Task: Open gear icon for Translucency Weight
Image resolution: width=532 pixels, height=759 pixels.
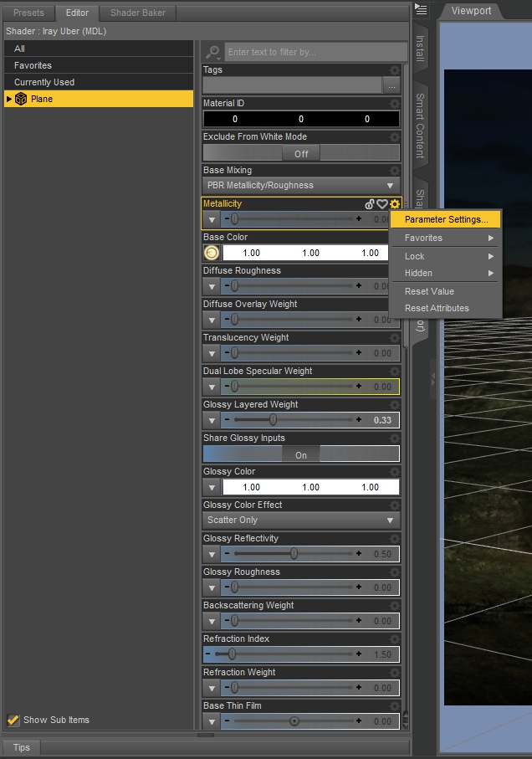Action: point(395,337)
